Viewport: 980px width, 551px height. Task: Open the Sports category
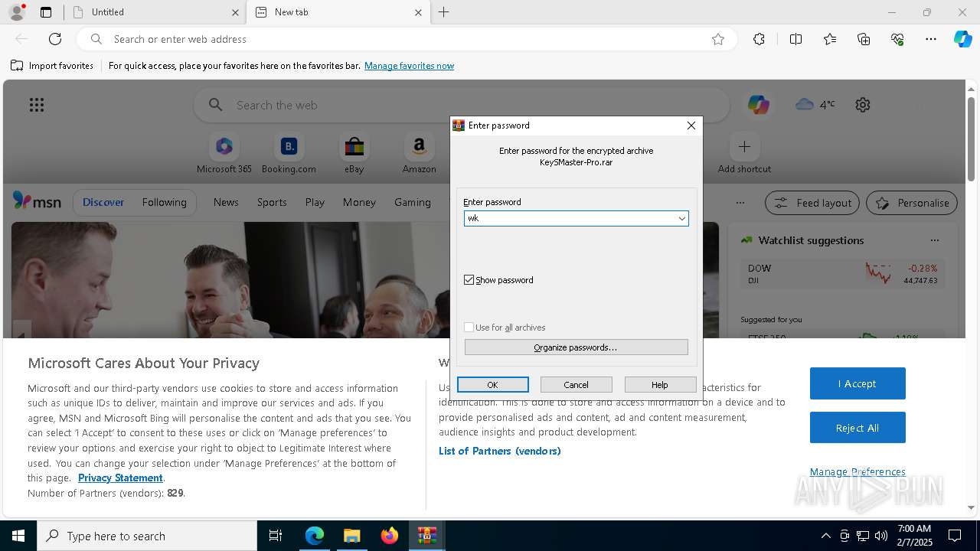point(272,202)
